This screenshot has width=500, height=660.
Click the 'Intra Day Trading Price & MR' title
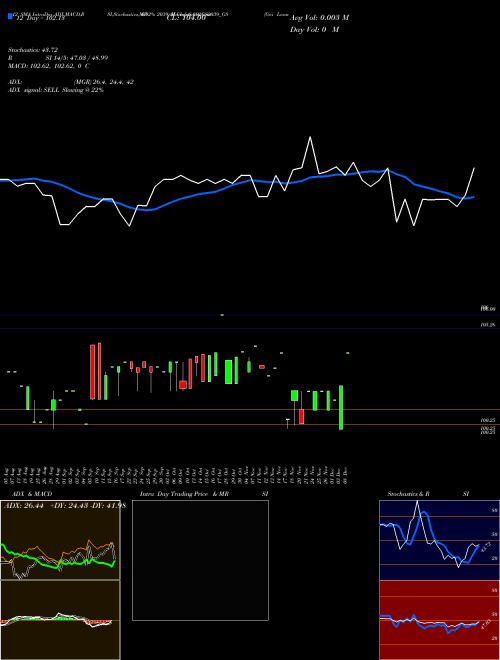click(184, 494)
